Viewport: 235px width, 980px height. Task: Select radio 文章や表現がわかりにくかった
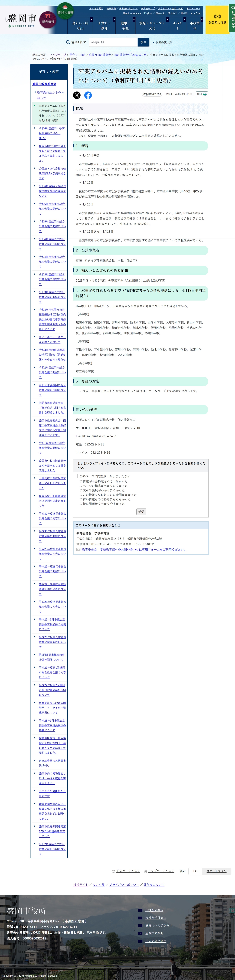[81, 490]
